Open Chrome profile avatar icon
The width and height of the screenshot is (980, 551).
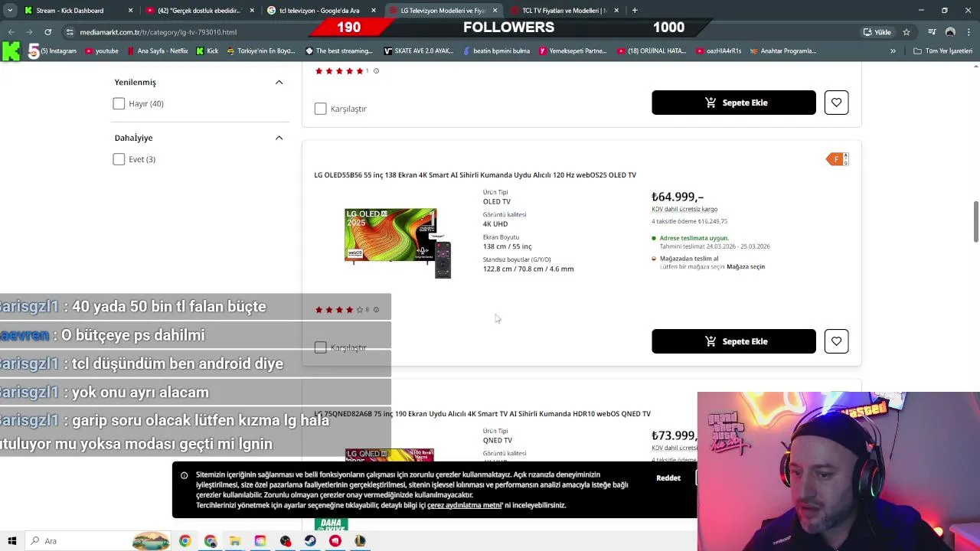pos(950,32)
